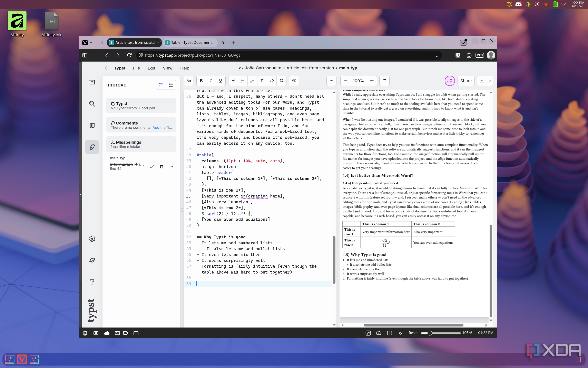Click the browser page zoom slider handle
Image resolution: width=588 pixels, height=368 pixels.
(430, 333)
